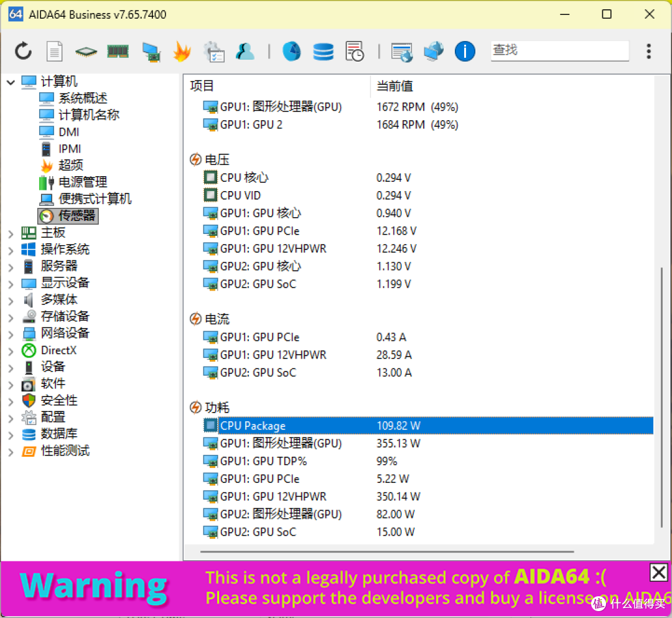Open 电源管理 power management item
This screenshot has height=618, width=672.
pyautogui.click(x=83, y=182)
